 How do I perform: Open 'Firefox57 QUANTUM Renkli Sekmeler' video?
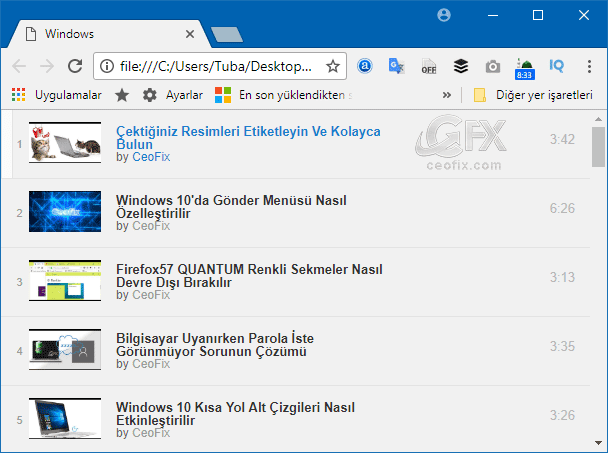coord(249,275)
